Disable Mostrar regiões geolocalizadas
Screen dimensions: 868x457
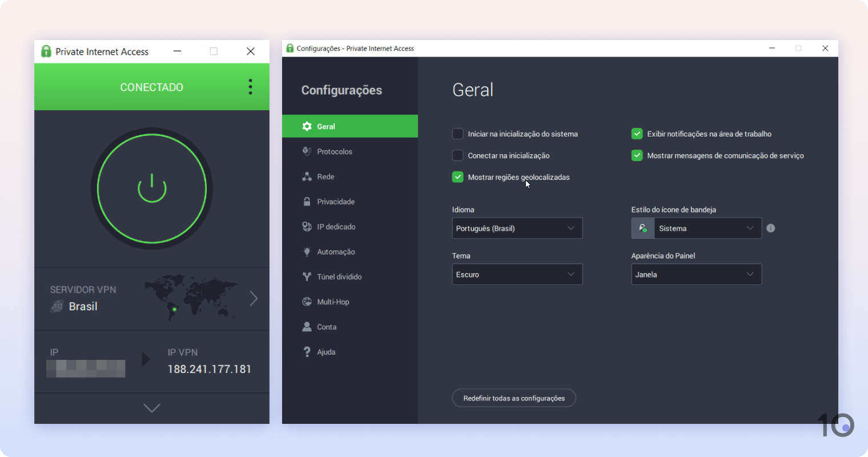pyautogui.click(x=457, y=177)
